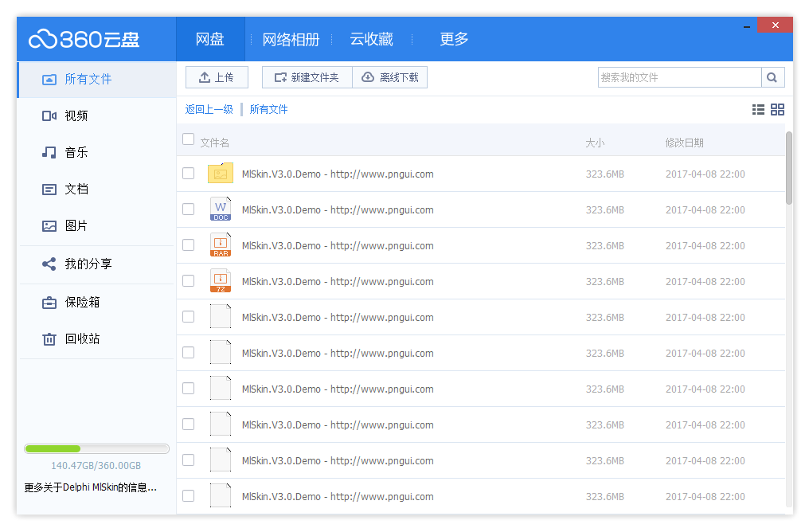Image resolution: width=809 pixels, height=532 pixels.
Task: Open the title bar dropdown menu button
Action: click(x=746, y=25)
